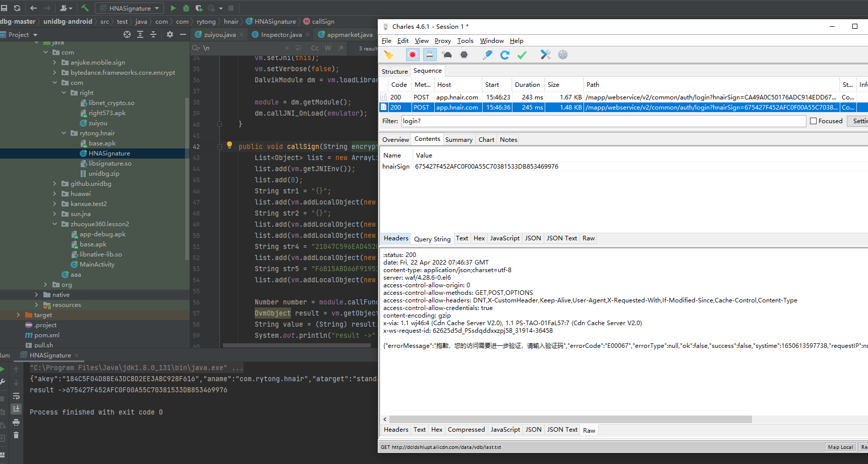
Task: Open Summary tab in Charles
Action: coord(459,140)
